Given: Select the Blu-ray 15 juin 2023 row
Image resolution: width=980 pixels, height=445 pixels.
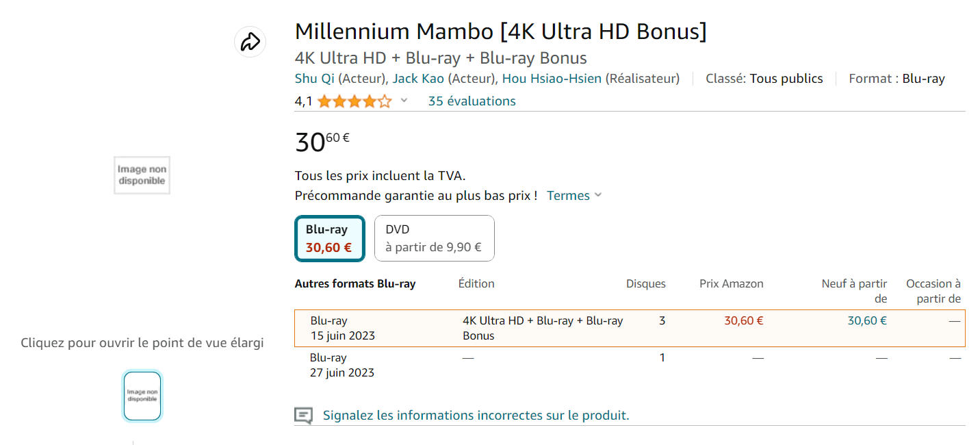Looking at the screenshot, I should (x=630, y=329).
